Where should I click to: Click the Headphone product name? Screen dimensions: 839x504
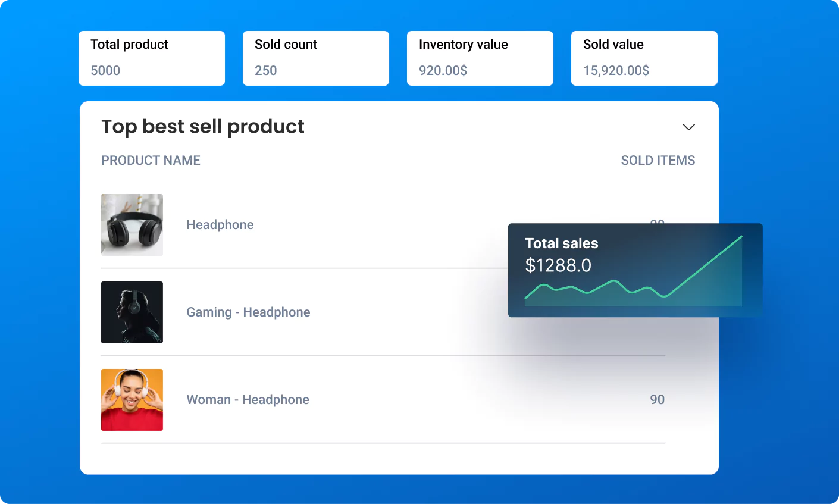pos(220,225)
